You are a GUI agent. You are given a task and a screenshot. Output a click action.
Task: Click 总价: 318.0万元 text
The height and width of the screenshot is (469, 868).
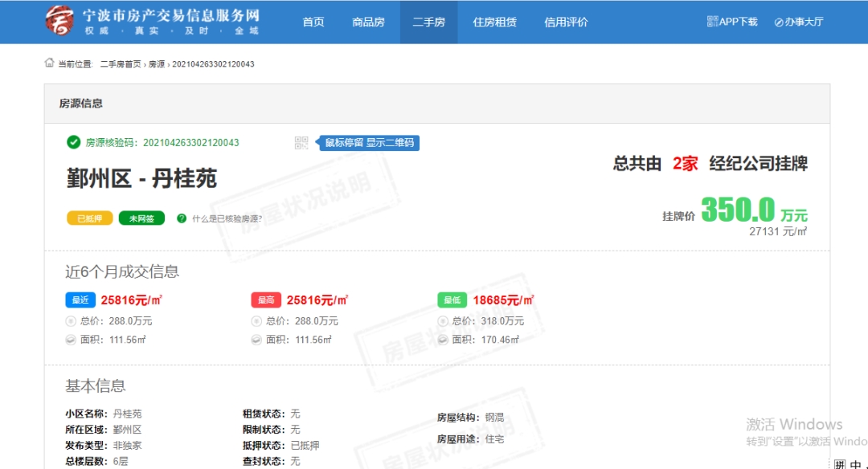[488, 321]
